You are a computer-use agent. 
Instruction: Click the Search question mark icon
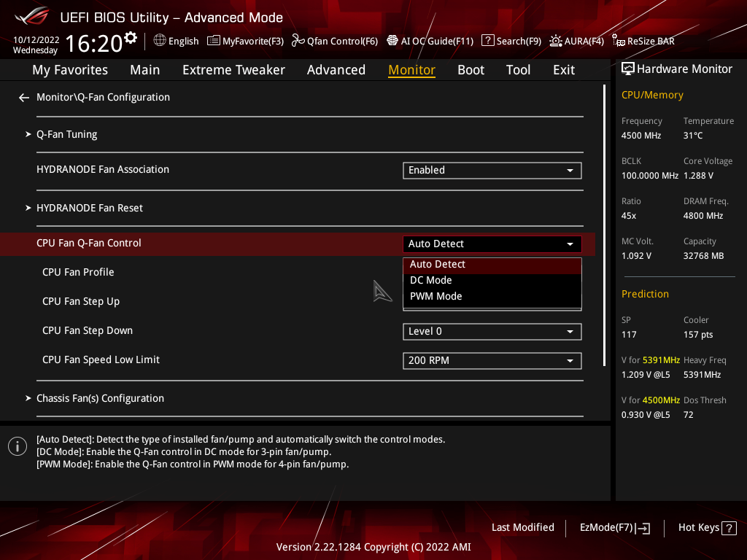coord(487,41)
